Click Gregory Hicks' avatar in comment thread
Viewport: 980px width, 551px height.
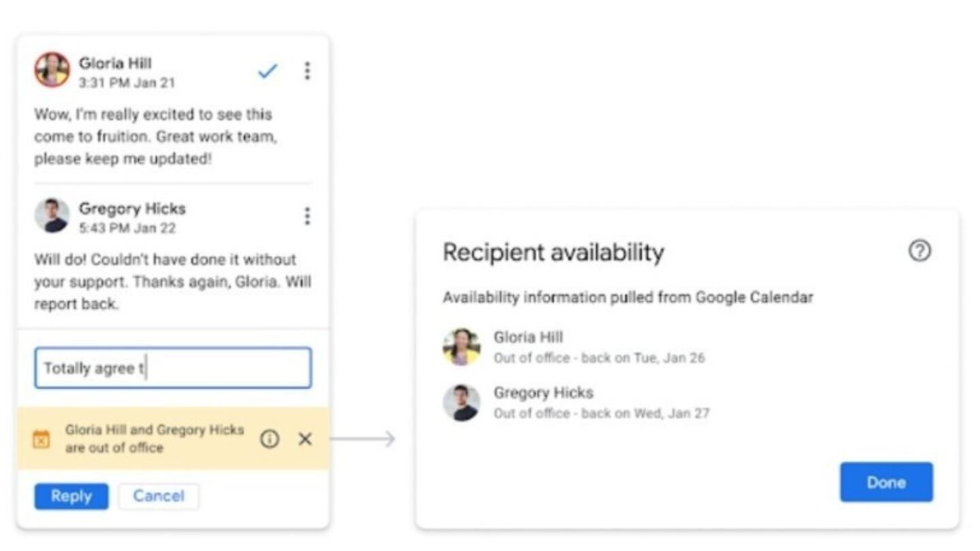[52, 216]
